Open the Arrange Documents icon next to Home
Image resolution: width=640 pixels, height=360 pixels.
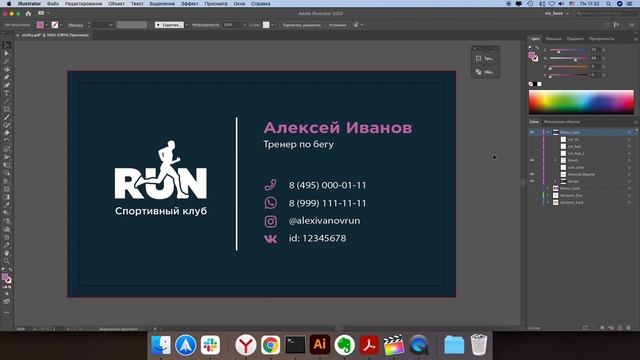coord(41,13)
